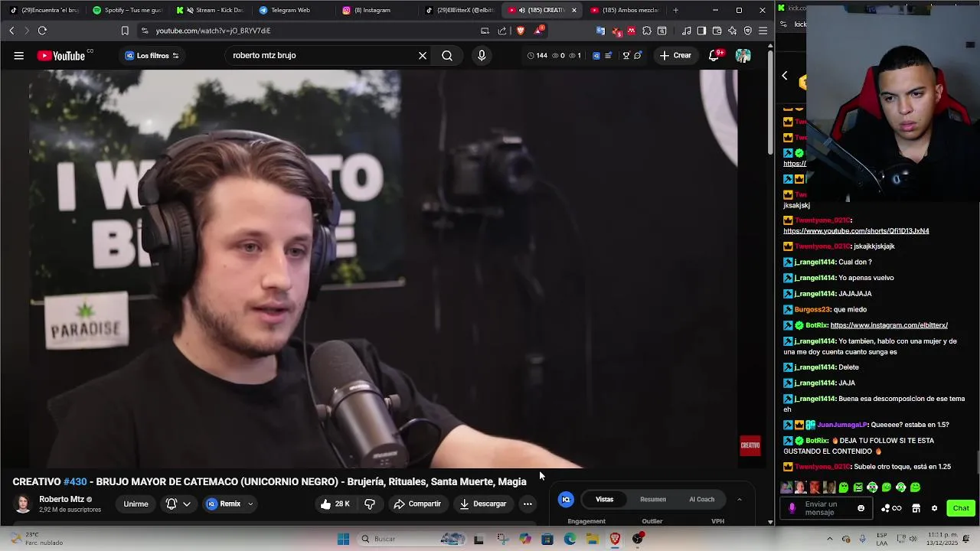The width and height of the screenshot is (980, 551).
Task: Select the Resumen tab
Action: click(653, 499)
